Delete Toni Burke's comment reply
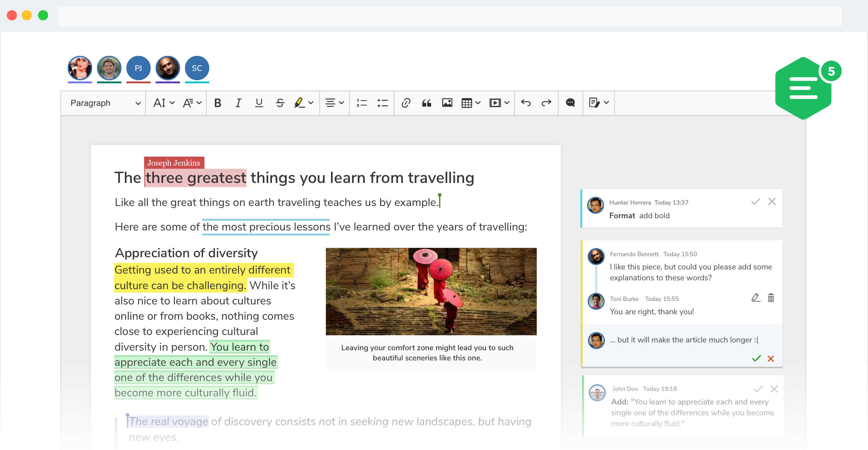This screenshot has width=868, height=450. pyautogui.click(x=771, y=298)
